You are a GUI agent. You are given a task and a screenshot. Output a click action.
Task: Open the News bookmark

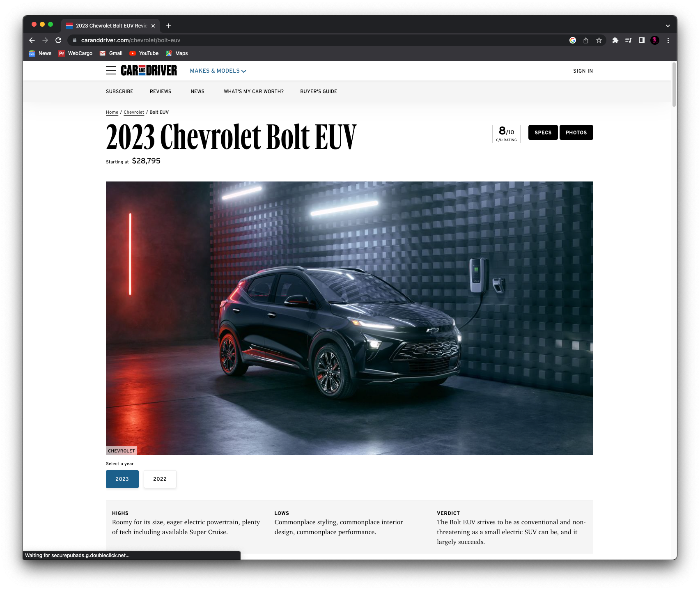coord(40,53)
